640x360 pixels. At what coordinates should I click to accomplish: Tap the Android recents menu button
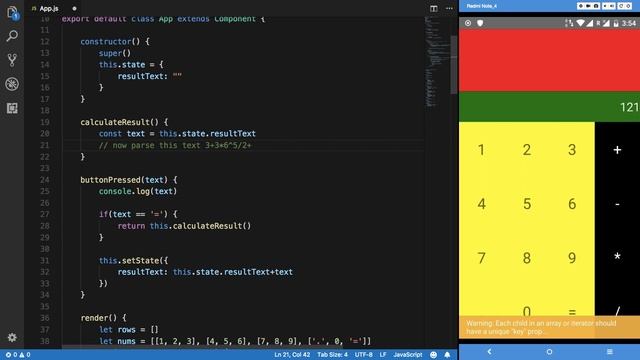(609, 351)
